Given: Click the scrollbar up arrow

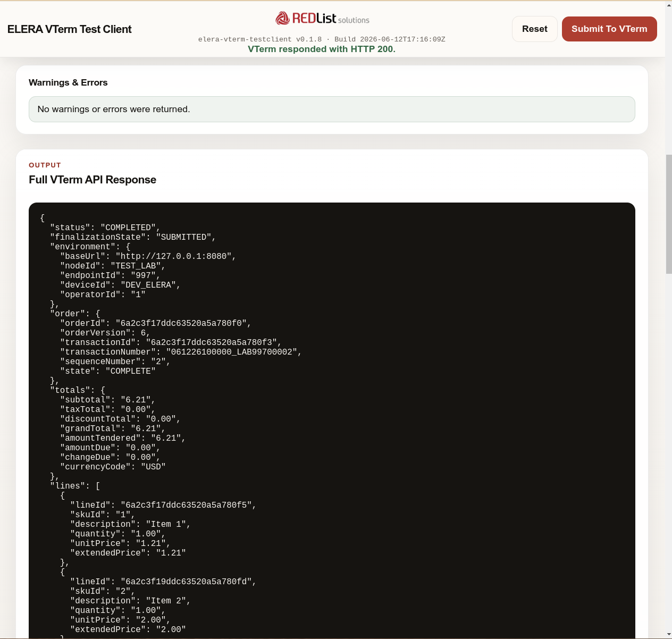Looking at the screenshot, I should point(669,5).
